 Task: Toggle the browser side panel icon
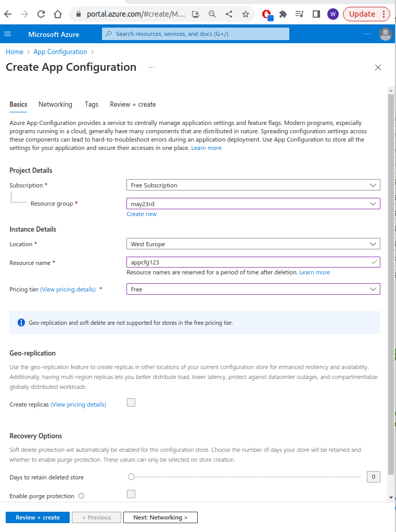[x=316, y=14]
